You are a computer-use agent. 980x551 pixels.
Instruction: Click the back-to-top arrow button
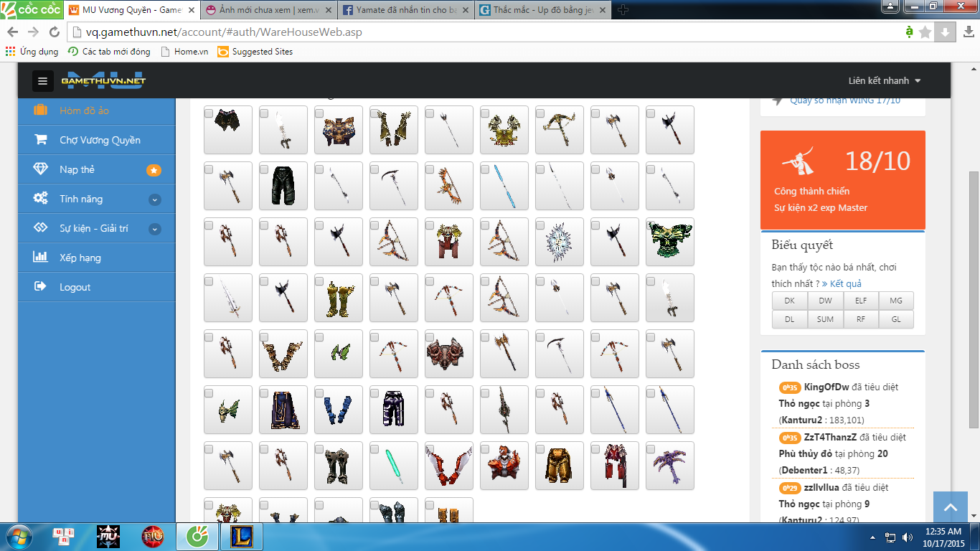pyautogui.click(x=951, y=508)
